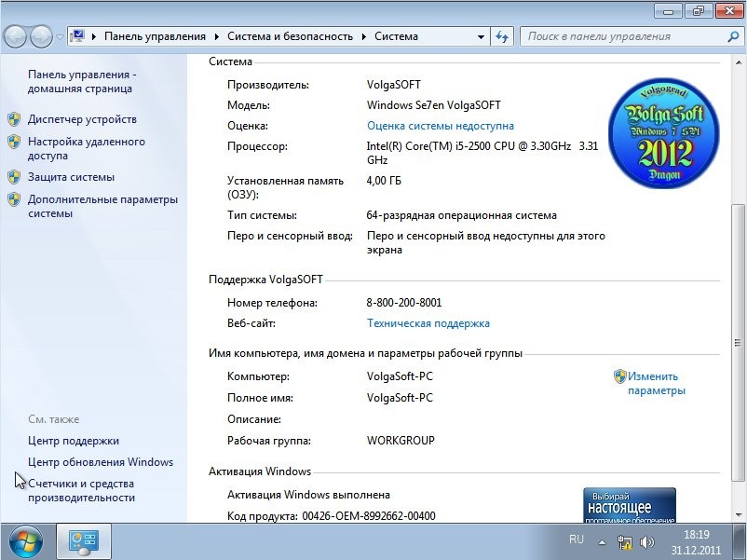Click shield icon beside Защита системы
The width and height of the screenshot is (747, 560).
pyautogui.click(x=14, y=177)
